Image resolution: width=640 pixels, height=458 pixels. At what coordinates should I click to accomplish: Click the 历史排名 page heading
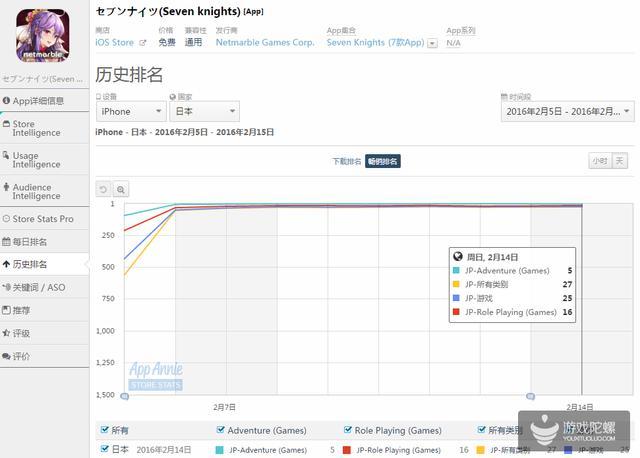(x=129, y=74)
